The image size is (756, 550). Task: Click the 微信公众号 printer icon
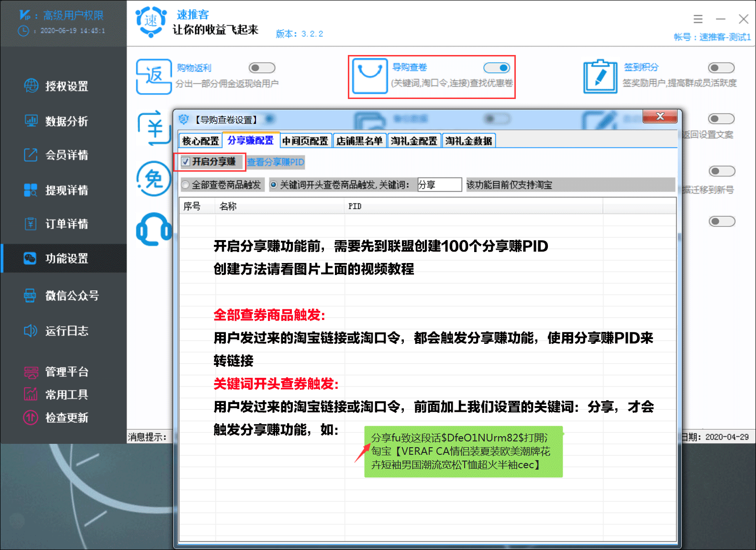tap(30, 296)
